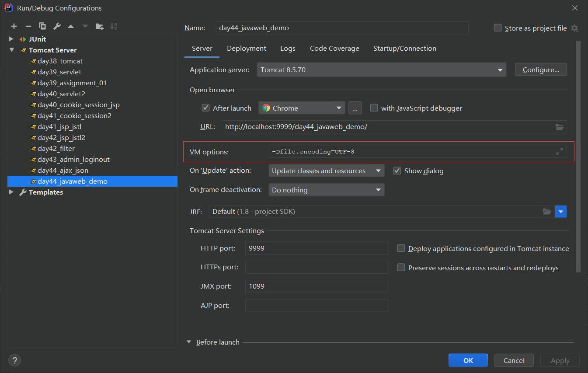Image resolution: width=588 pixels, height=373 pixels.
Task: Click the Name input field
Action: point(342,28)
